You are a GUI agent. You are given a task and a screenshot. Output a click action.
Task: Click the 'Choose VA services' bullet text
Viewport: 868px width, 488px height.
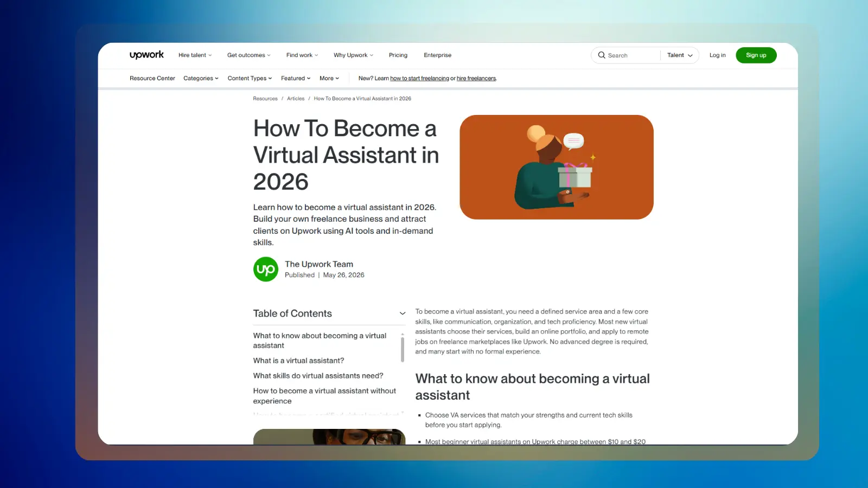tap(529, 420)
